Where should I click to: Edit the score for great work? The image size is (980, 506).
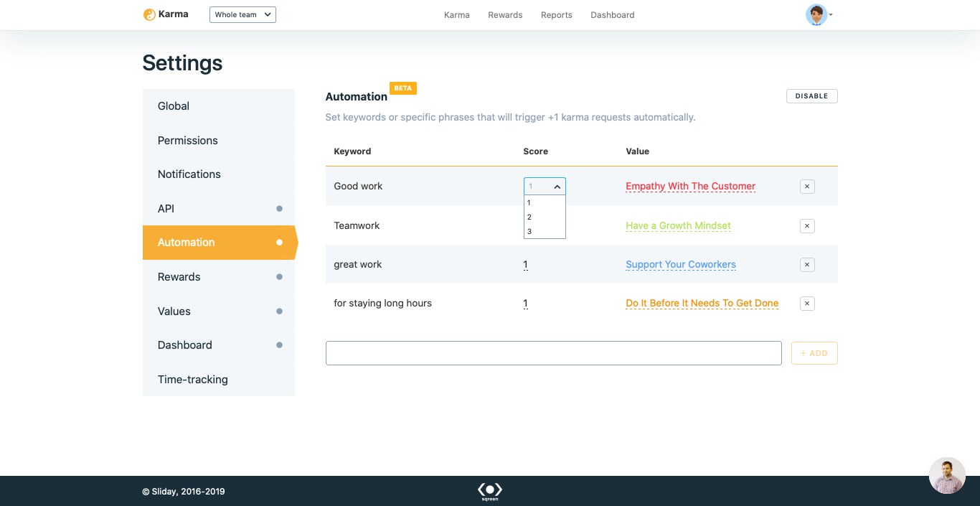coord(526,265)
